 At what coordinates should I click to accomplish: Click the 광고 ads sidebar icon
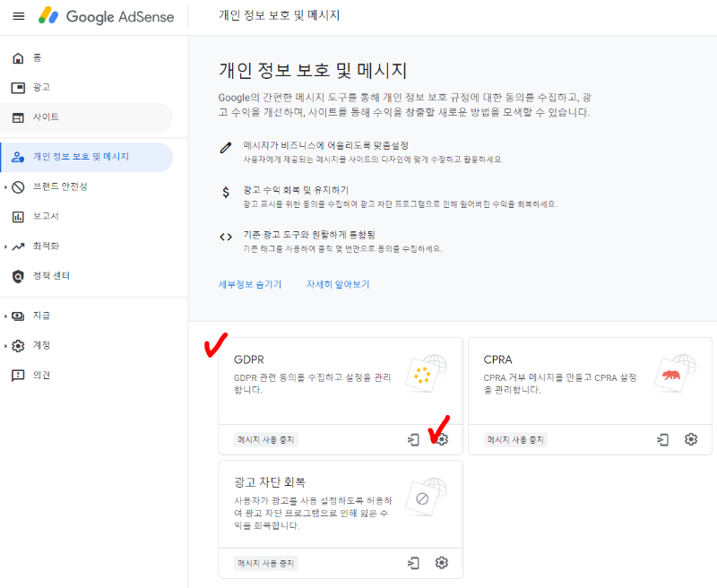tap(20, 87)
